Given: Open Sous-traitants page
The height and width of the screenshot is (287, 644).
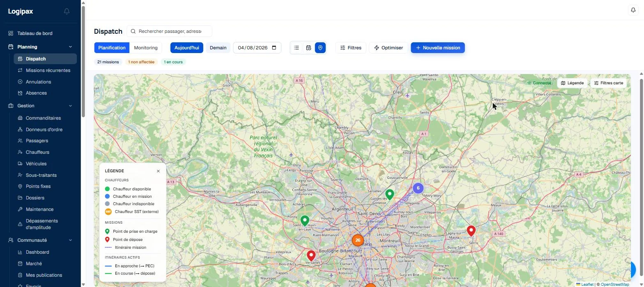Looking at the screenshot, I should [45, 175].
